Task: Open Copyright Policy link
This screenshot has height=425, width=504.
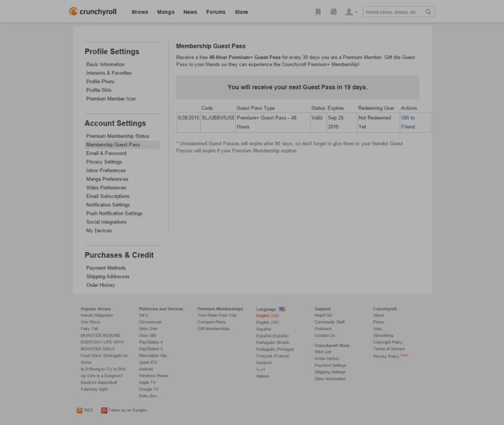Action: 388,342
